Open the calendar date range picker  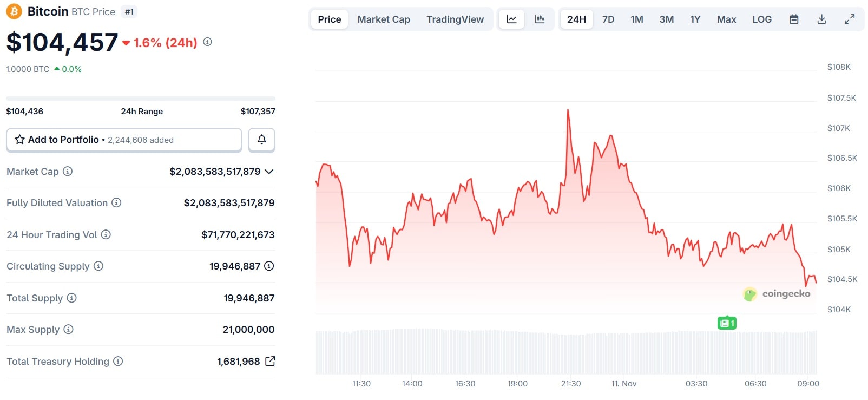(794, 19)
